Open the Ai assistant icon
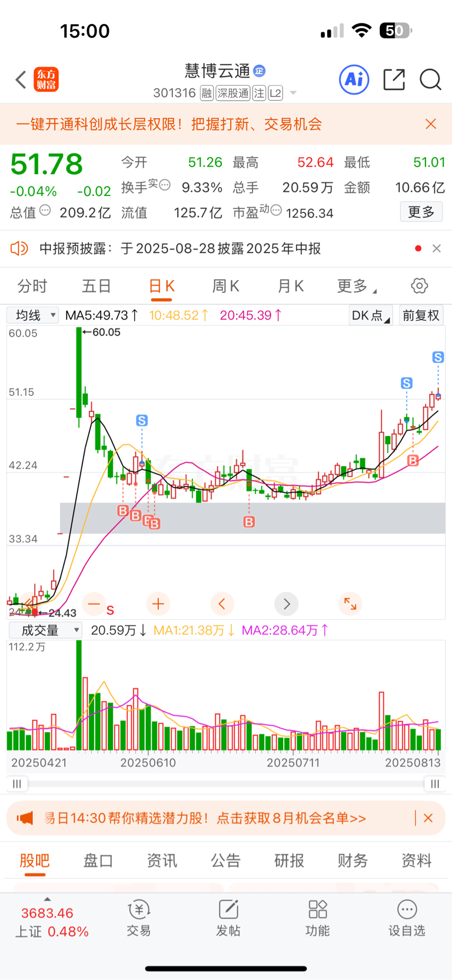The height and width of the screenshot is (980, 452). coord(354,79)
